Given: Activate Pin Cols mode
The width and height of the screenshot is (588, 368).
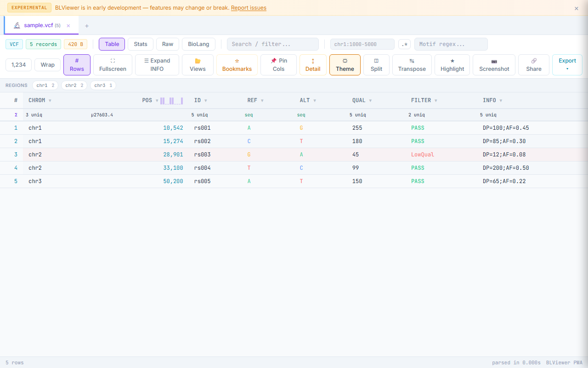Looking at the screenshot, I should click(x=278, y=64).
